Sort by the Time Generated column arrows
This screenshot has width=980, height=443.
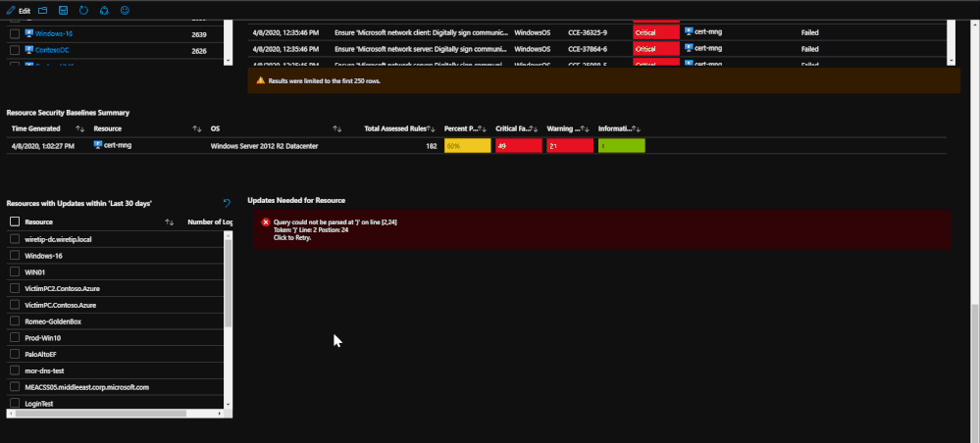(x=79, y=128)
